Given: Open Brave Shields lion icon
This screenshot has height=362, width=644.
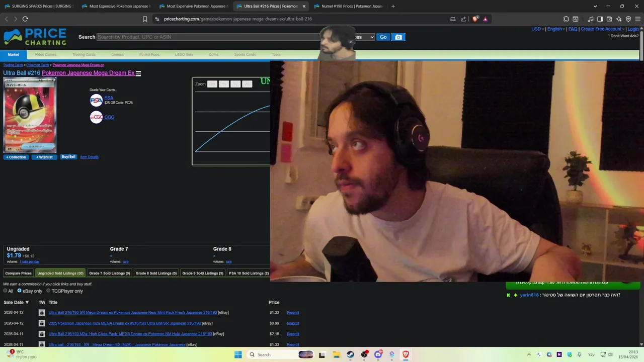Looking at the screenshot, I should (x=476, y=19).
